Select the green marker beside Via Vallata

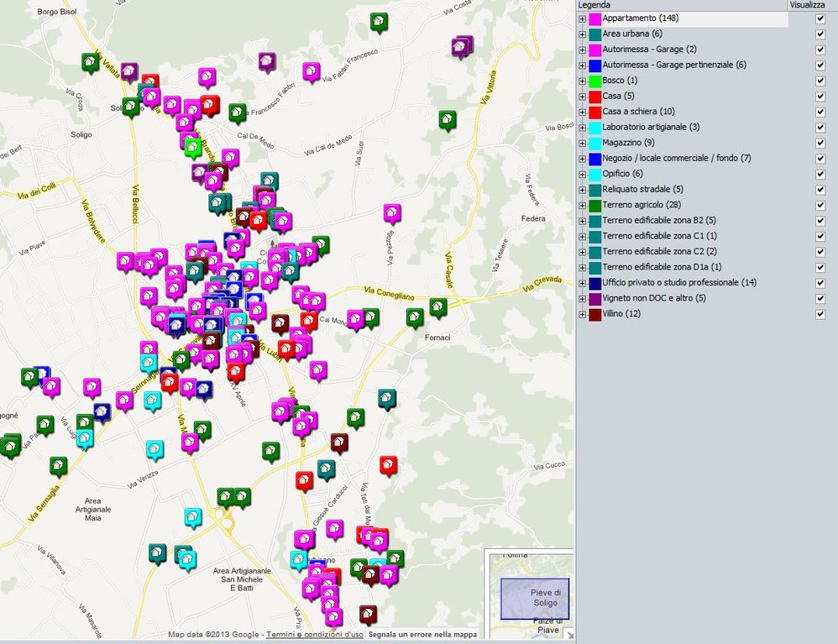coord(90,61)
